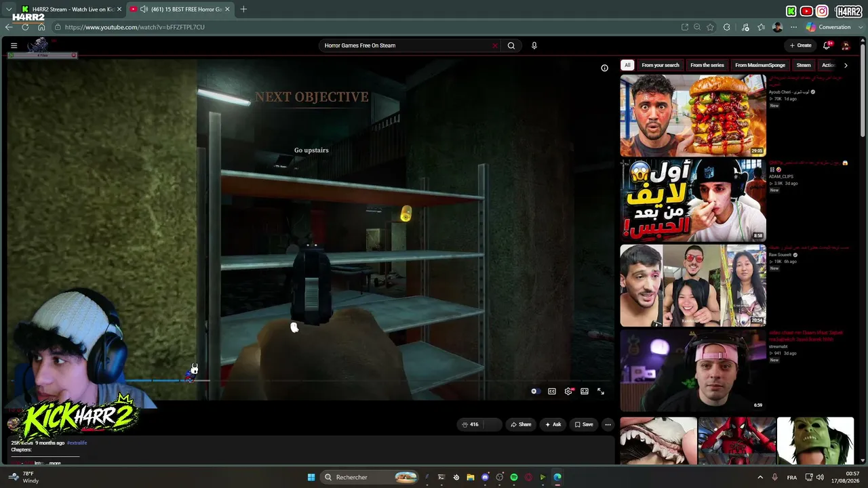The image size is (868, 488).
Task: Click the Ask button below the video
Action: [x=553, y=424]
